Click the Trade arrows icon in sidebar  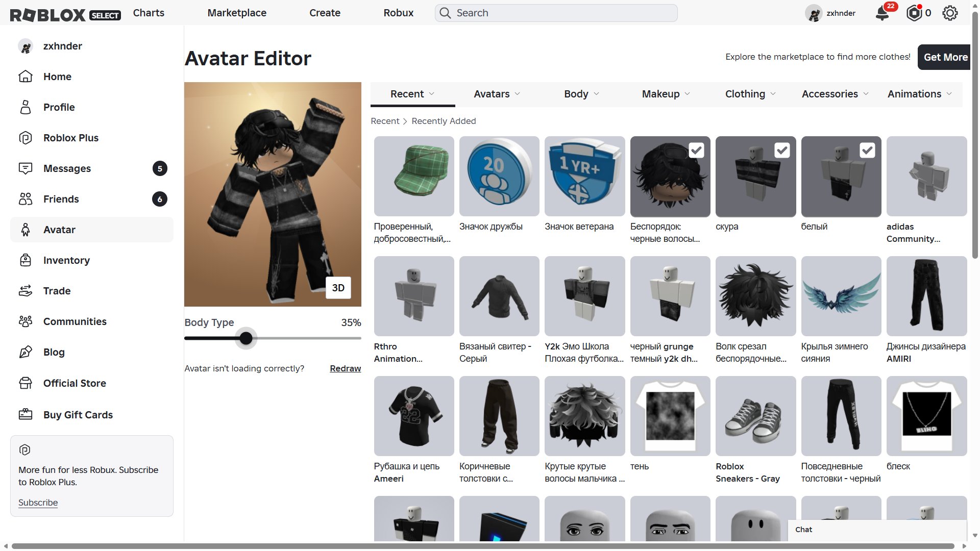pos(26,291)
